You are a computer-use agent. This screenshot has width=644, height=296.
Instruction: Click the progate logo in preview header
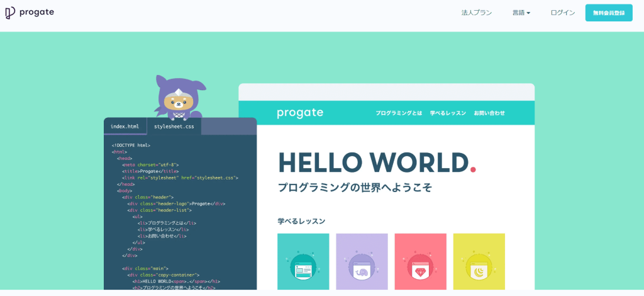click(x=300, y=113)
